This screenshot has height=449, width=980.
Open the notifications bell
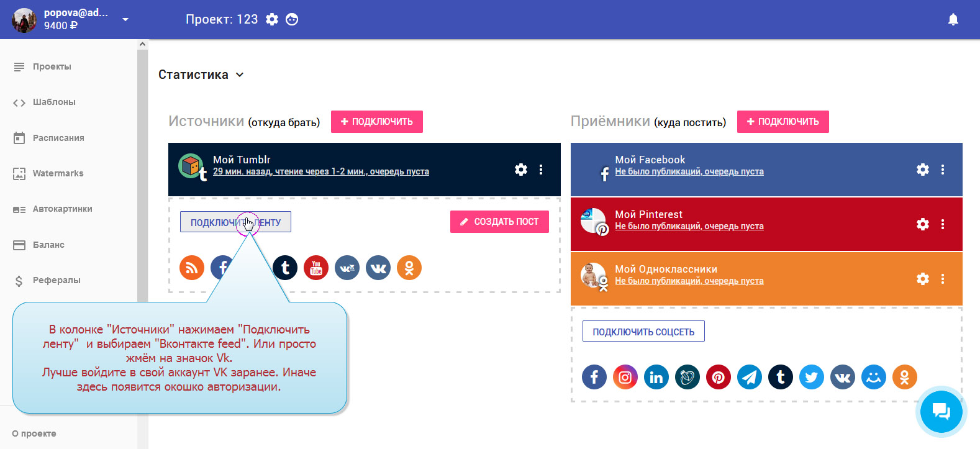tap(953, 20)
